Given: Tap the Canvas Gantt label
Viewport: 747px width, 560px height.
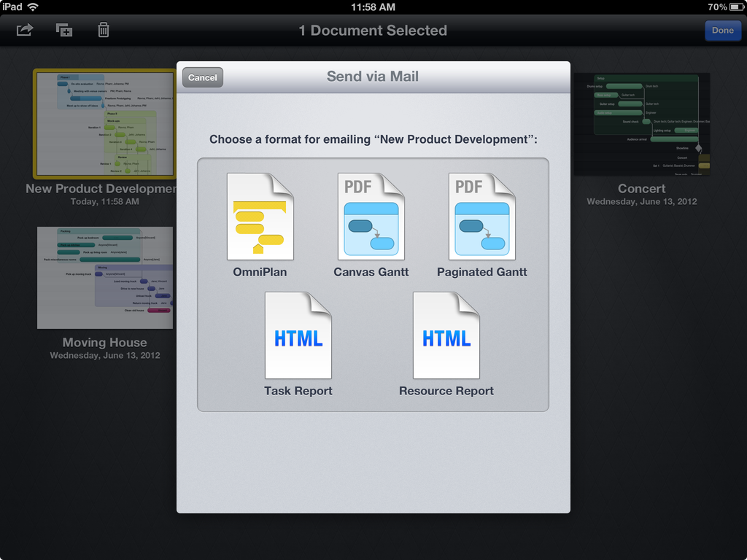Looking at the screenshot, I should (371, 272).
